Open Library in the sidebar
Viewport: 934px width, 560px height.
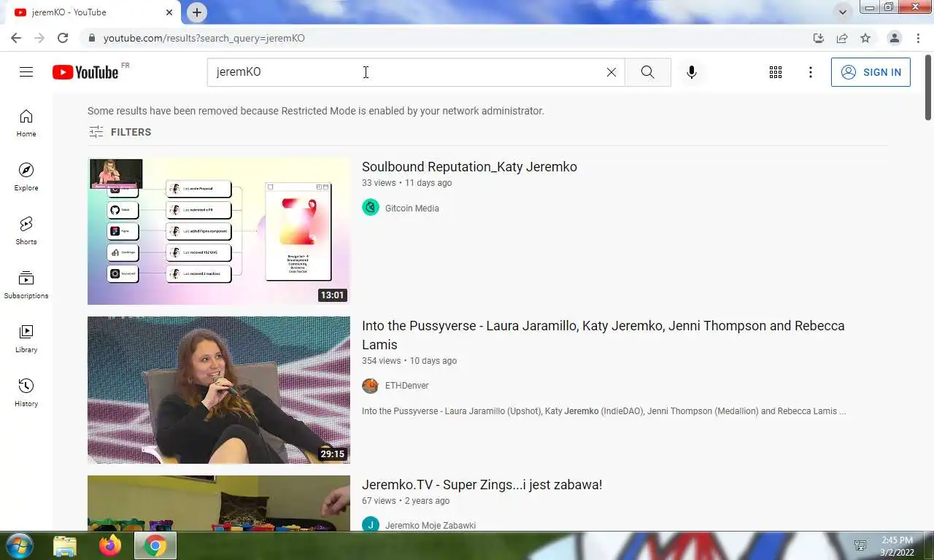pos(26,339)
